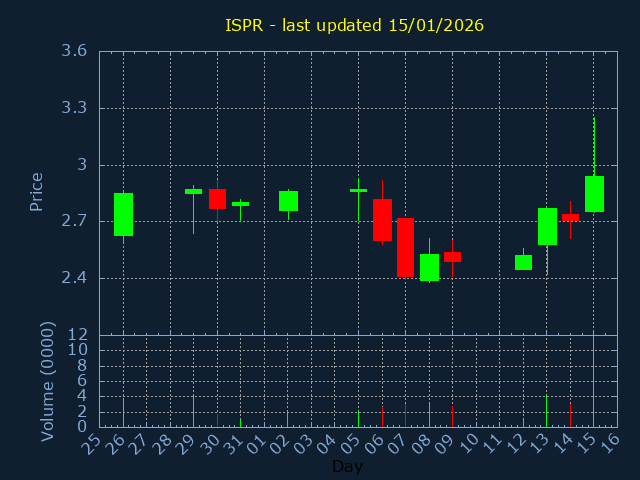
Task: Click the red volume bar on day 14
Action: coord(570,414)
